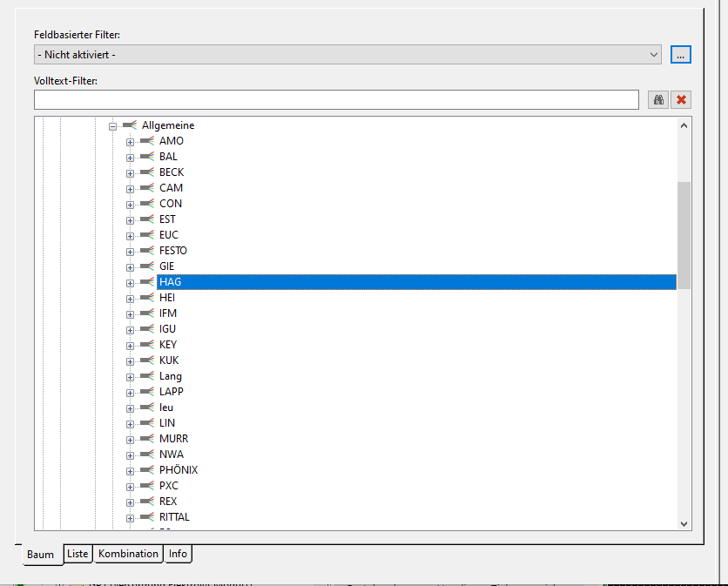Expand the BECK node

pos(130,173)
